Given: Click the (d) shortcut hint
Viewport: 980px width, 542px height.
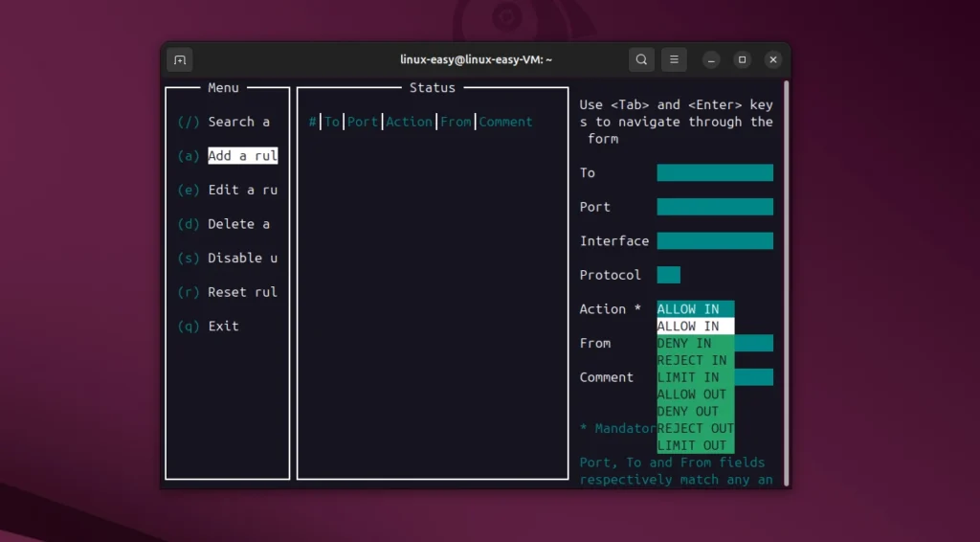Looking at the screenshot, I should pyautogui.click(x=189, y=224).
